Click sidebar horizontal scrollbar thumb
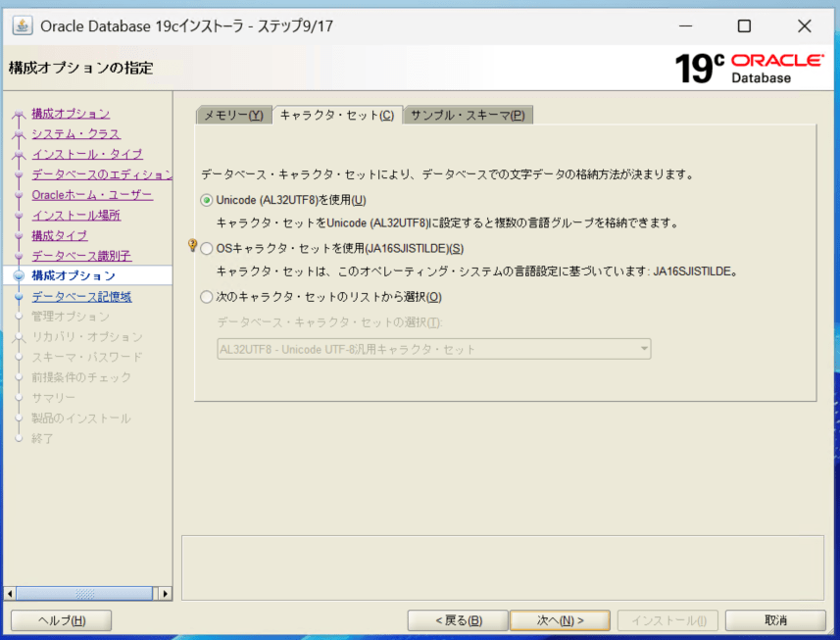The image size is (840, 640). tap(85, 593)
